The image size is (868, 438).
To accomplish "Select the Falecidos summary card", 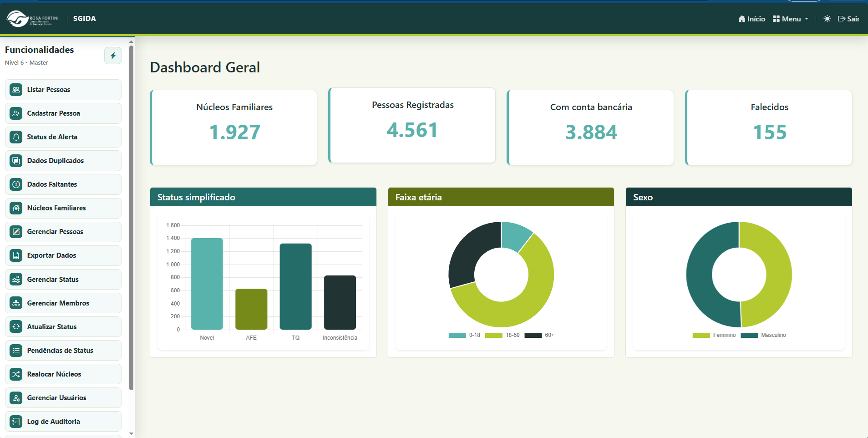I will click(x=769, y=127).
